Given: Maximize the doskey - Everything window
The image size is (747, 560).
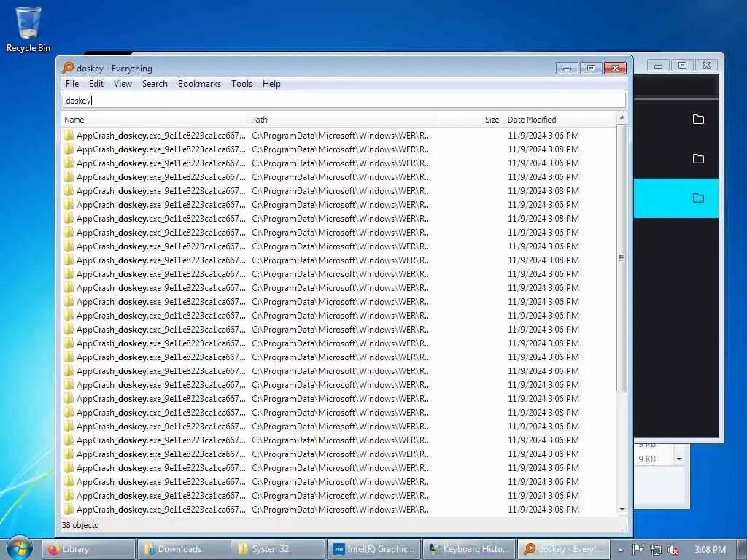Looking at the screenshot, I should click(x=591, y=68).
